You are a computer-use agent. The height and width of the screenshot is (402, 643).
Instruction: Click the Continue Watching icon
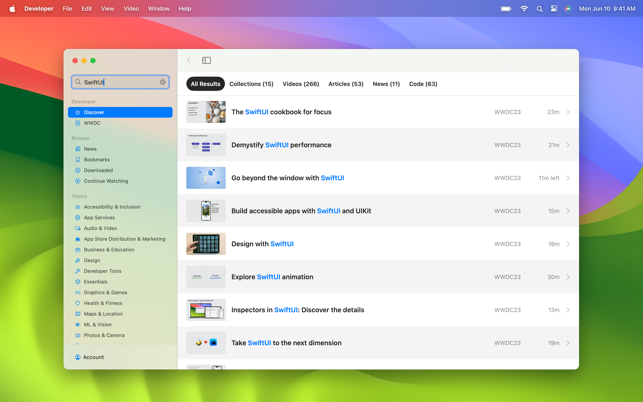coord(78,181)
